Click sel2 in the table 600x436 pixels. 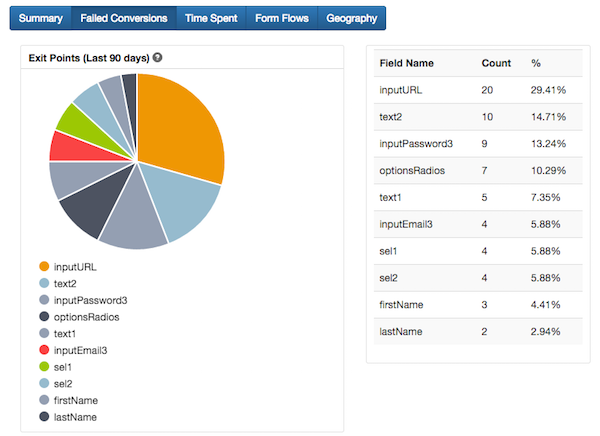388,278
